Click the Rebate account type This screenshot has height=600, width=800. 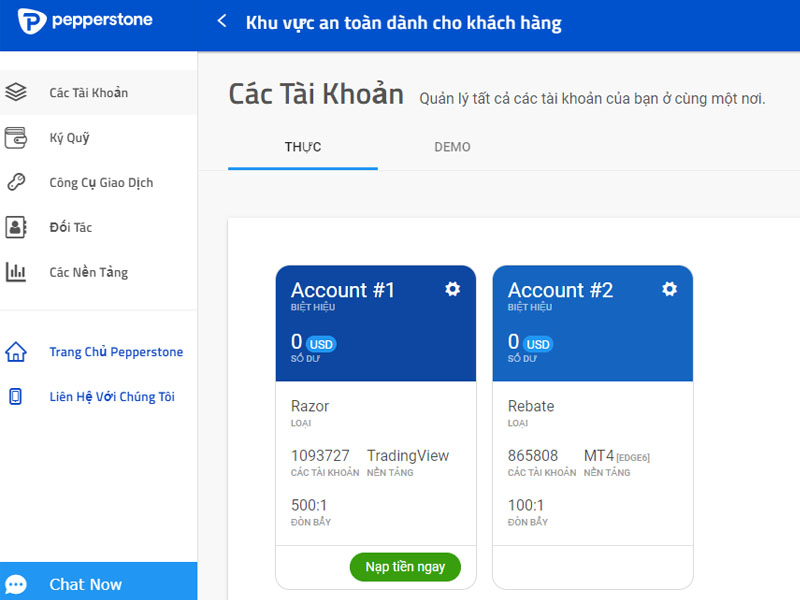(531, 406)
